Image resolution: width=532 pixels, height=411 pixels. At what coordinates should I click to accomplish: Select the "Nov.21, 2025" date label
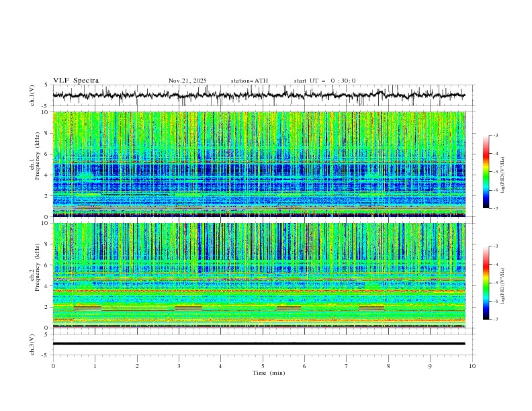[x=187, y=81]
